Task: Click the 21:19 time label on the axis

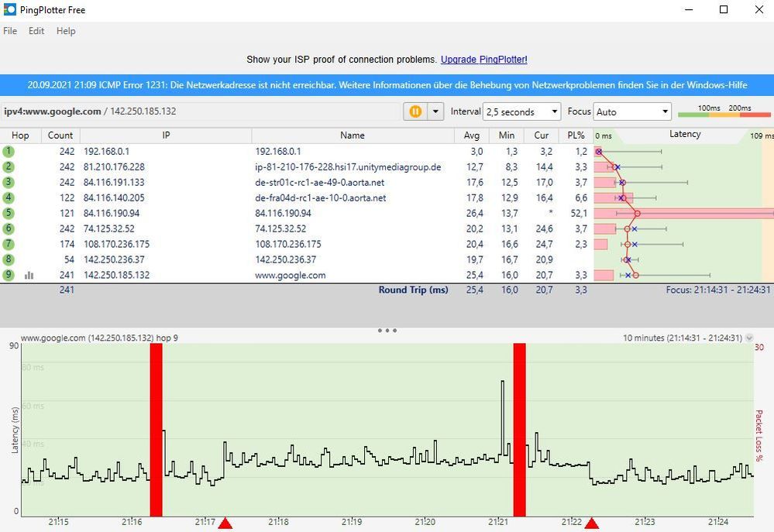Action: click(352, 522)
